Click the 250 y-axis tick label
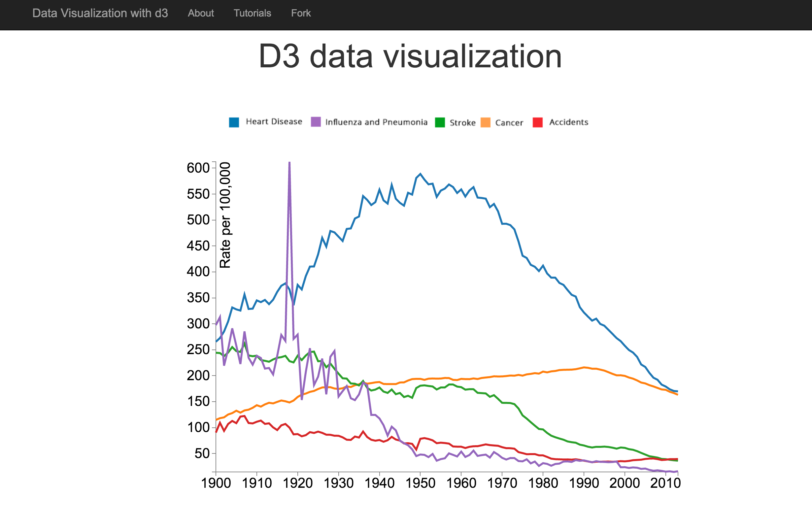Screen dimensions: 812x532 (x=198, y=350)
